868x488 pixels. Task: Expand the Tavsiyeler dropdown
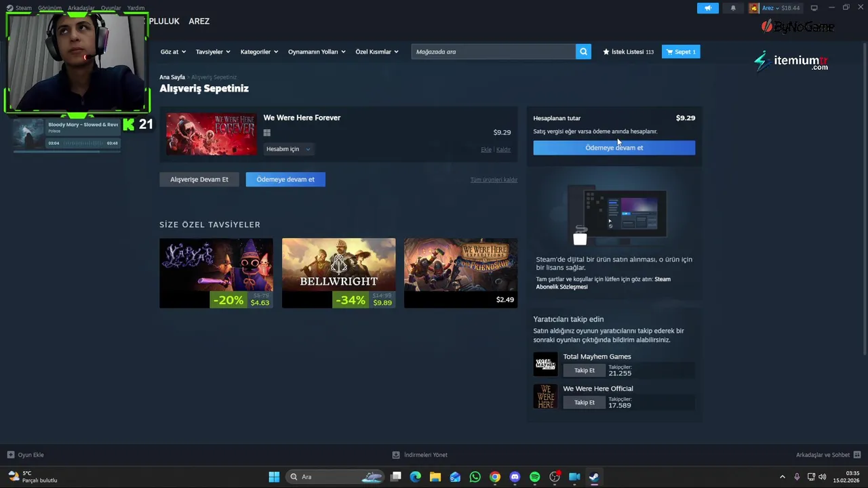tap(213, 52)
